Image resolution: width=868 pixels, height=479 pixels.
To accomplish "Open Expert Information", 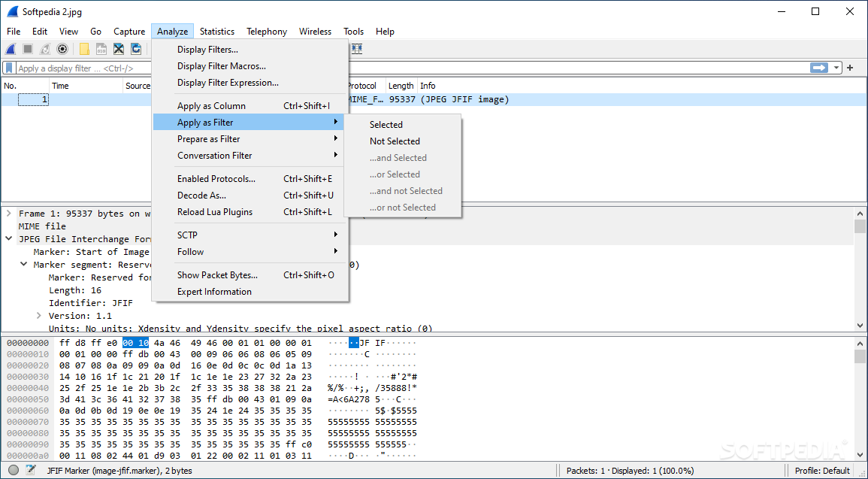I will 250,292.
